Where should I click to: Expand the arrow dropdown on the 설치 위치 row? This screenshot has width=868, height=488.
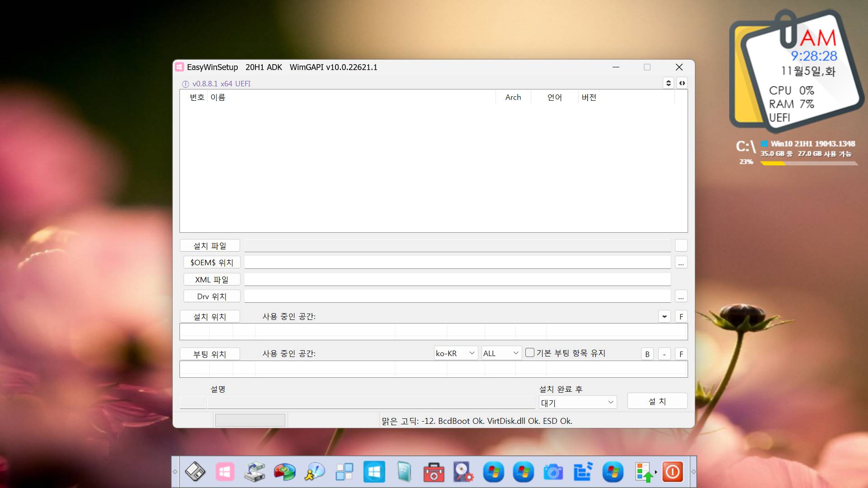tap(664, 316)
